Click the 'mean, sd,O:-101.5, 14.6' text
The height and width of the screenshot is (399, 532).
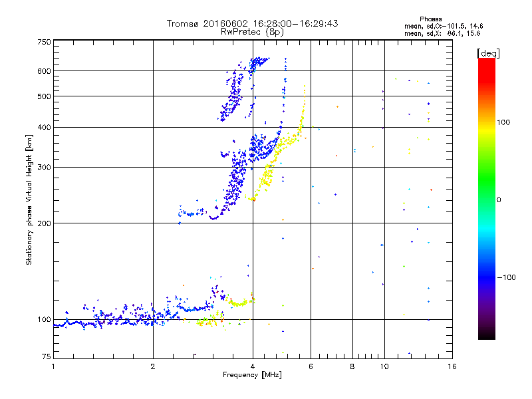pyautogui.click(x=444, y=26)
